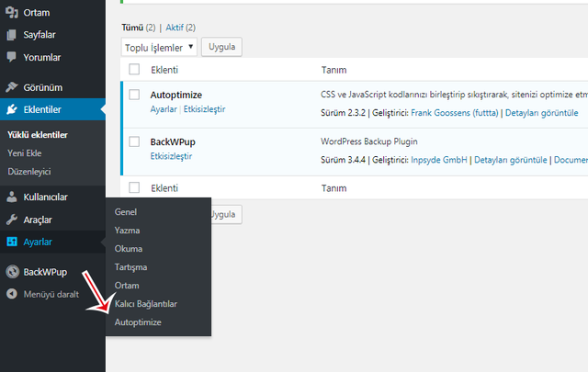
Task: Click the Görünüm paintbrush icon
Action: pyautogui.click(x=12, y=87)
